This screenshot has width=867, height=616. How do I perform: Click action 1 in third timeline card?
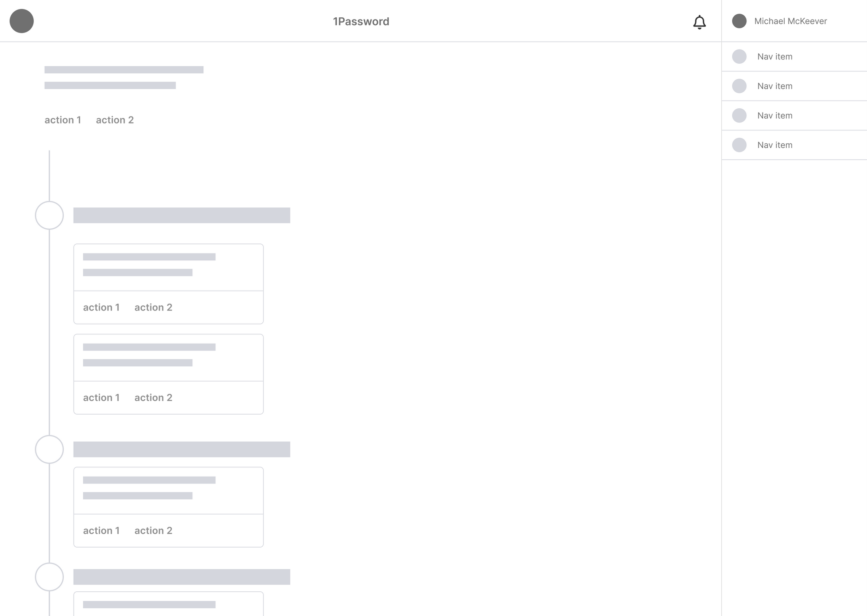click(101, 530)
